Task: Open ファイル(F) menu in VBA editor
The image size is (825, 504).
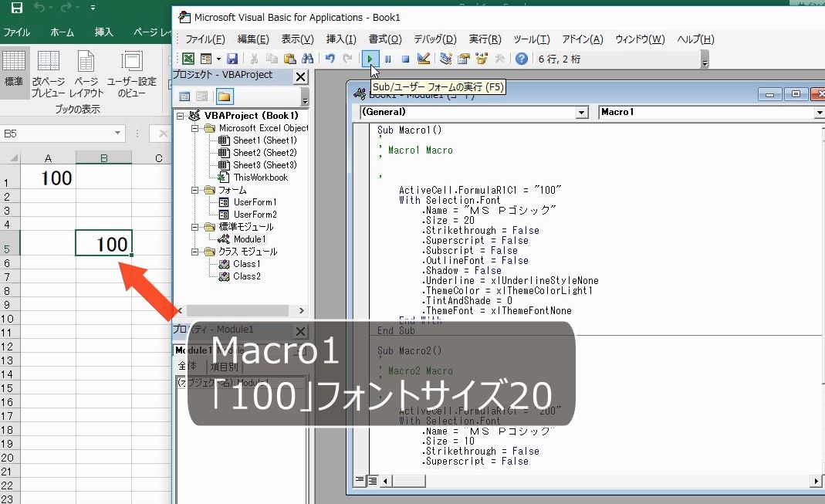Action: click(x=205, y=39)
